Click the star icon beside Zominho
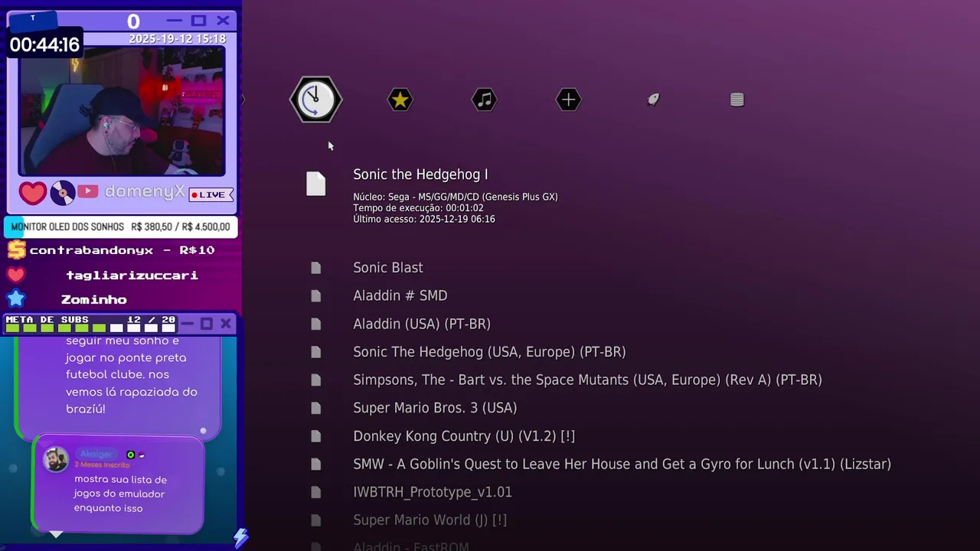Viewport: 980px width, 551px height. click(x=16, y=299)
